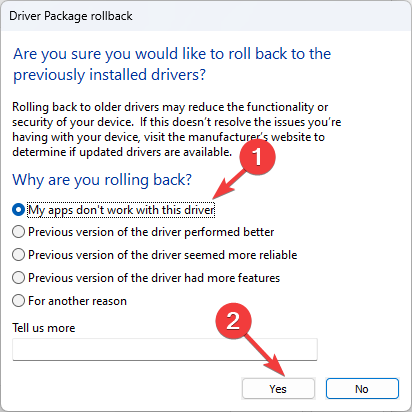Select the "driver had more features" radio circle
Screen dimensions: 412x412
click(18, 278)
